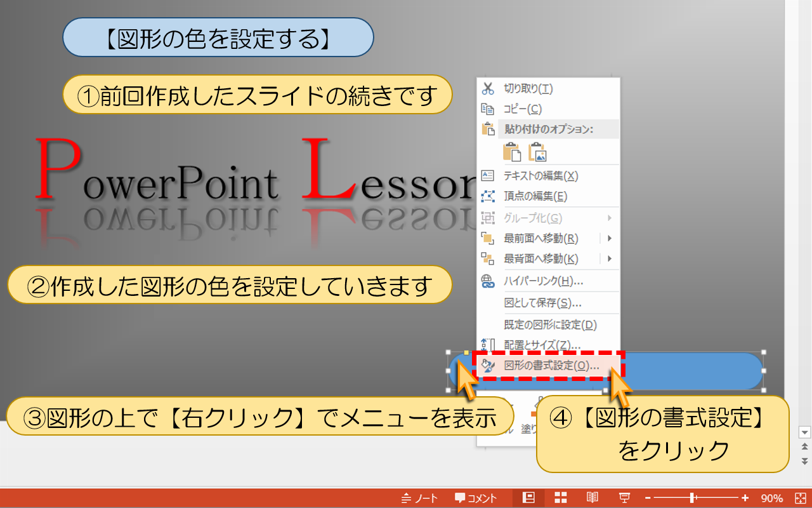The height and width of the screenshot is (508, 812).
Task: Expand the 最背面へ移動 submenu arrow
Action: [610, 259]
